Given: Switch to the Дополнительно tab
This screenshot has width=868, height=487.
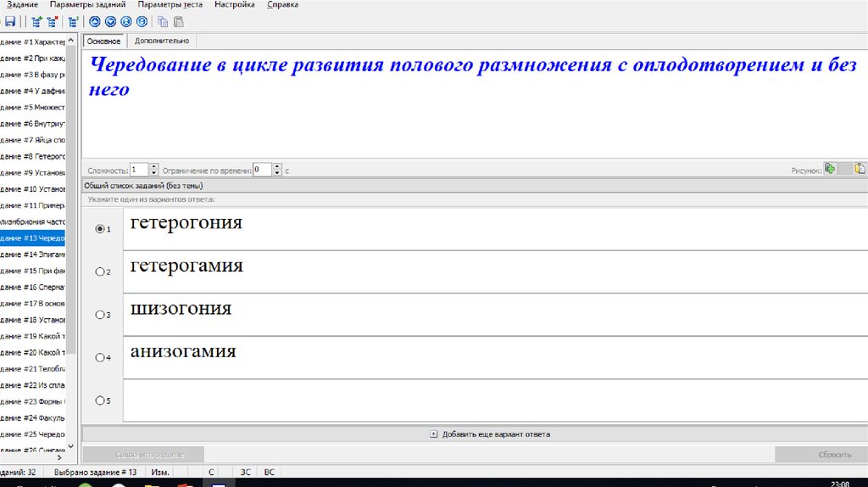Looking at the screenshot, I should click(161, 41).
